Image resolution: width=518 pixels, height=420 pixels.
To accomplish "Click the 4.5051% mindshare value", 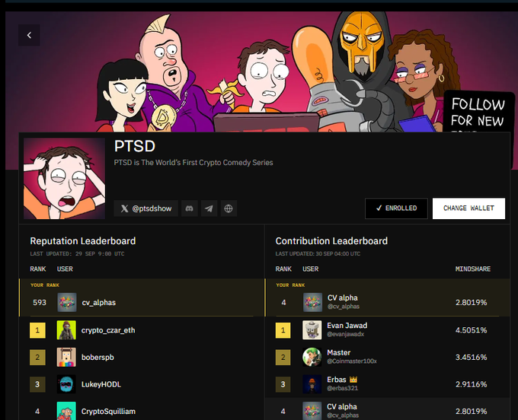I will coord(471,330).
